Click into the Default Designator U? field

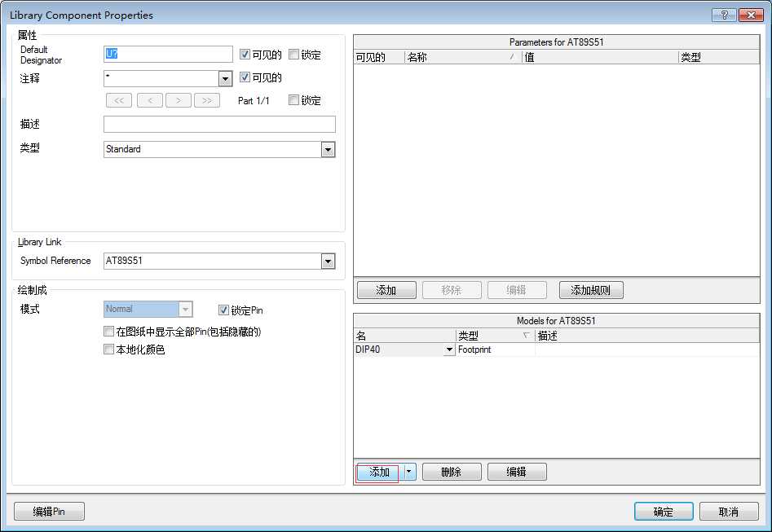[168, 54]
